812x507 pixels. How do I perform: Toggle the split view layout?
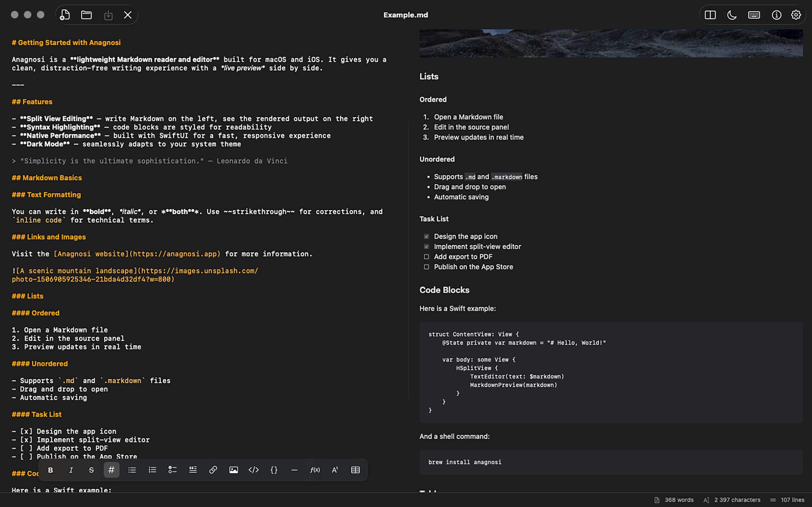coord(710,14)
